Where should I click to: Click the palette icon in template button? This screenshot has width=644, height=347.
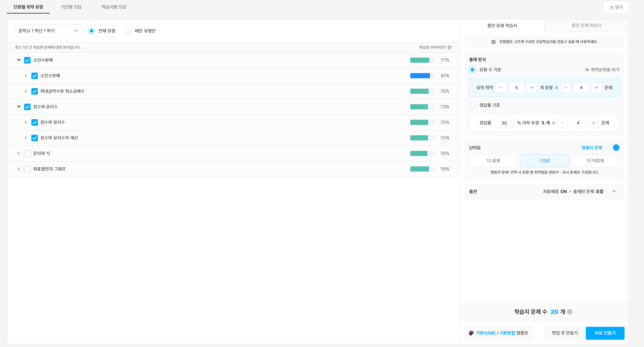point(471,333)
